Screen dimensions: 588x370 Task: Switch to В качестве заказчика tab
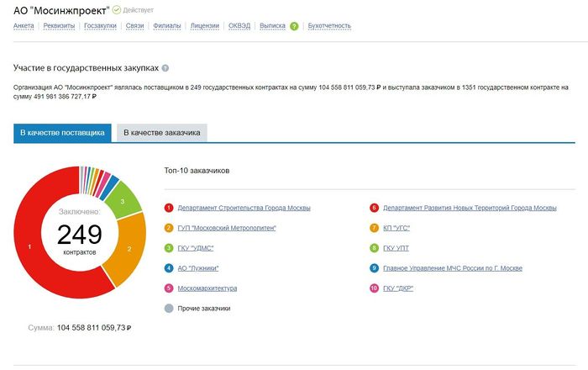coord(162,133)
